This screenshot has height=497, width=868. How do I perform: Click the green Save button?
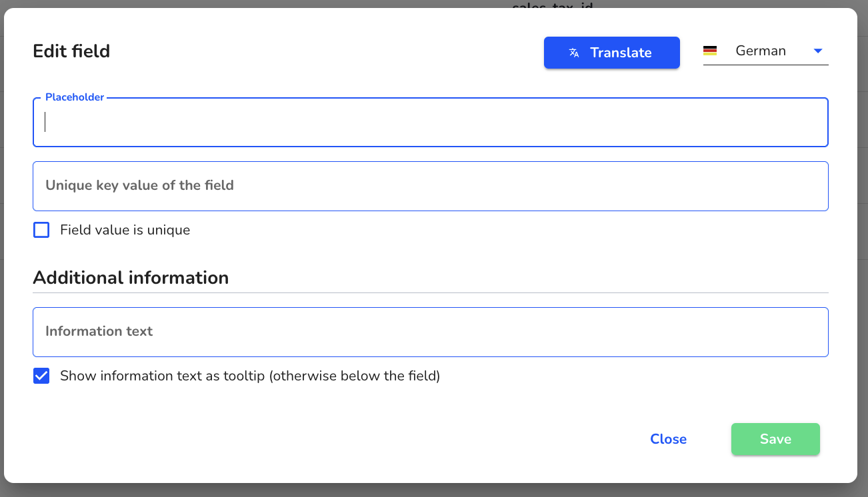pyautogui.click(x=775, y=439)
